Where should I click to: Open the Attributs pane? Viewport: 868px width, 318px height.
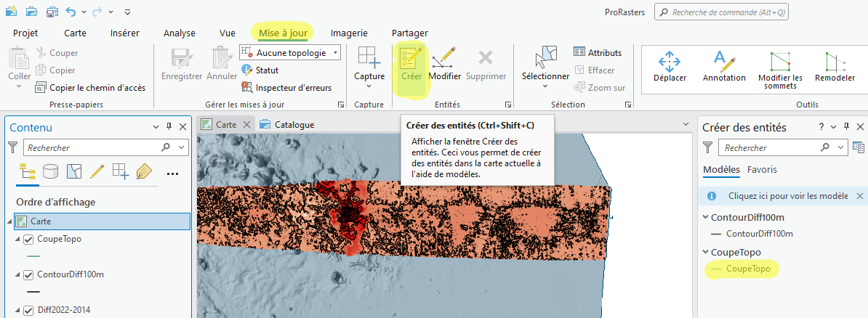tap(597, 52)
